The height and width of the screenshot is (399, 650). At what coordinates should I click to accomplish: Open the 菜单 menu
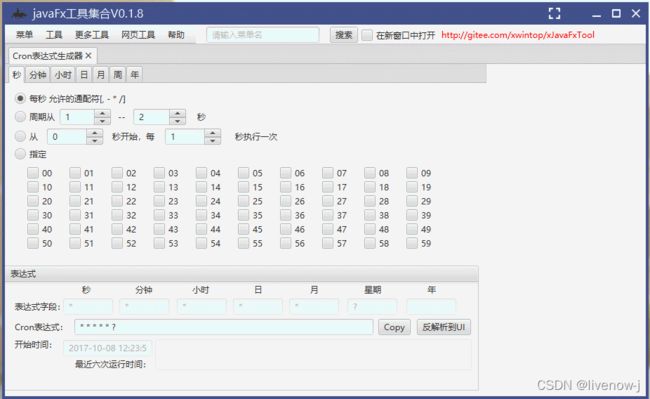click(24, 35)
